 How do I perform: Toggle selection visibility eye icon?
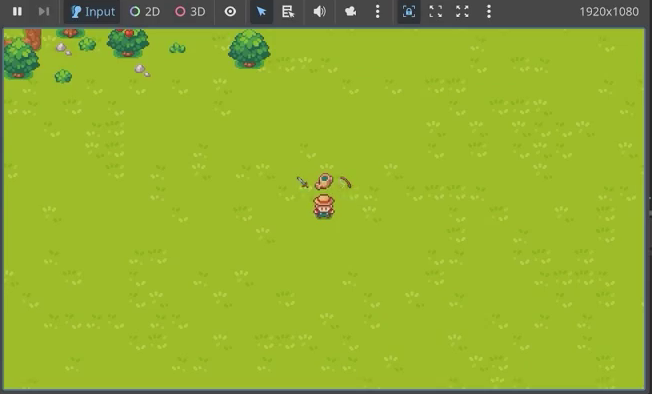(230, 12)
